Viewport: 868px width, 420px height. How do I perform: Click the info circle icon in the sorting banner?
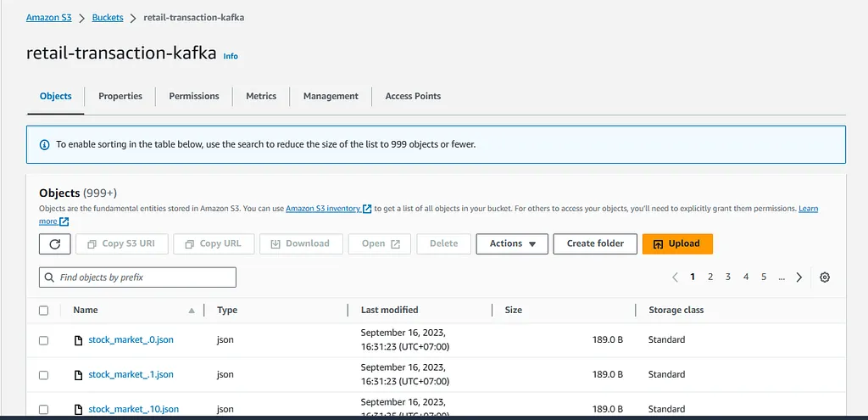[44, 144]
